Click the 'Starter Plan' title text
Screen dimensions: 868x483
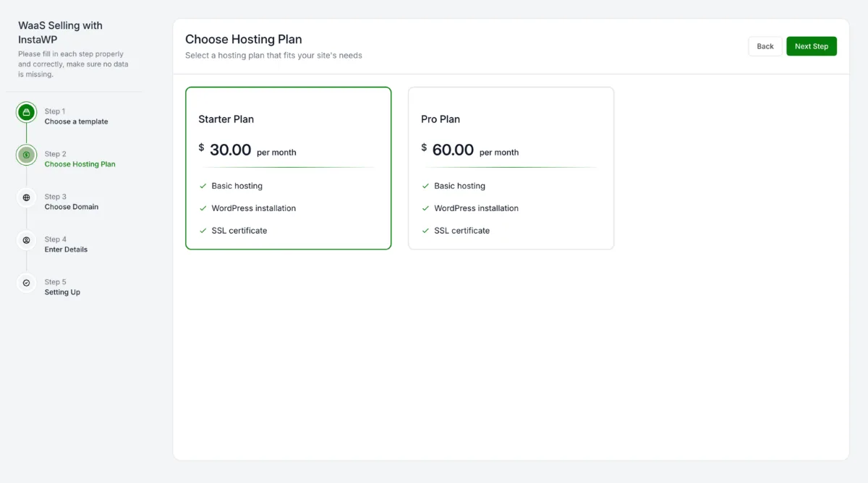[226, 119]
